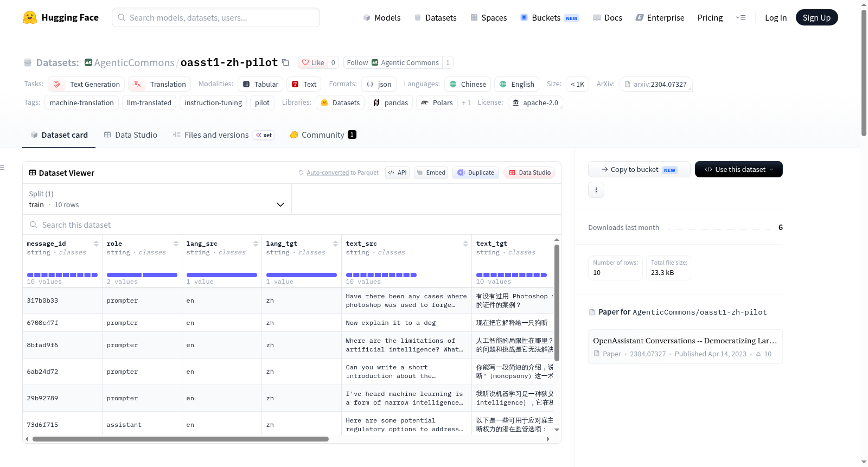Image resolution: width=868 pixels, height=467 pixels.
Task: Go to Datasets in the top navigation
Action: [436, 18]
